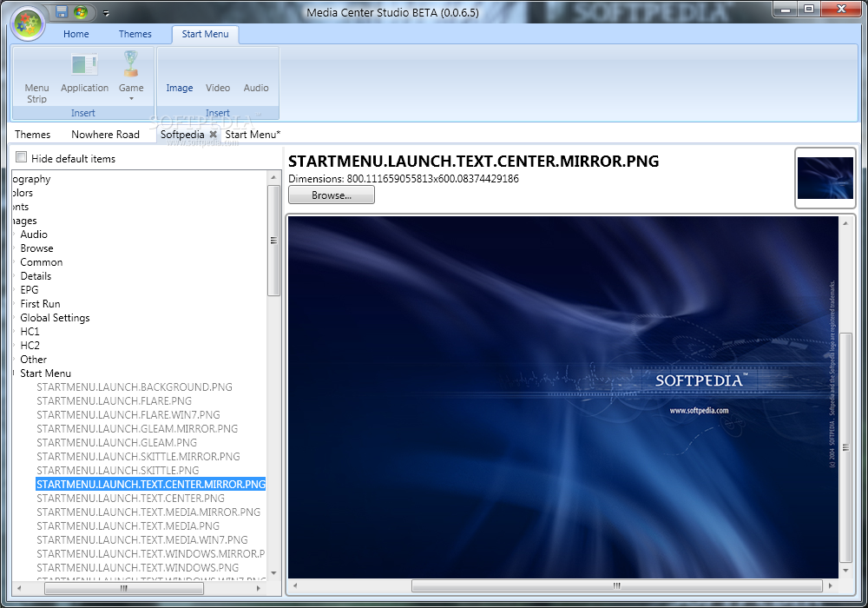
Task: Select the HC1 tree item
Action: coord(30,331)
